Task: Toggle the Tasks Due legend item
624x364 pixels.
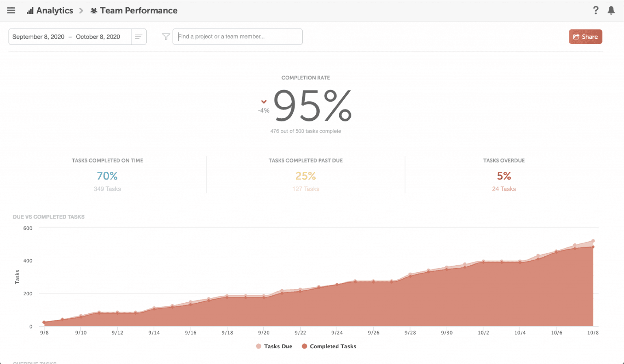Action: point(274,346)
